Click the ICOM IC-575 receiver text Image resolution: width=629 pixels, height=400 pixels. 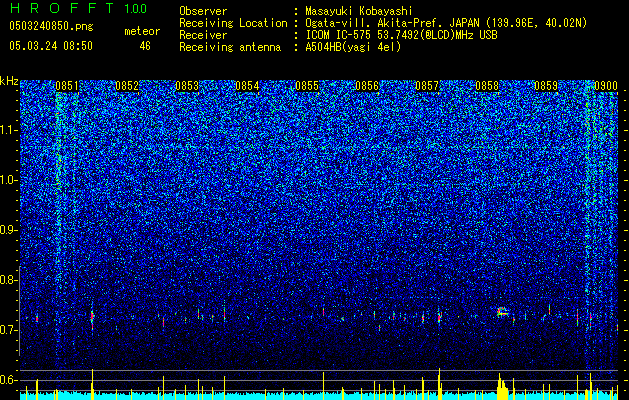coord(401,35)
